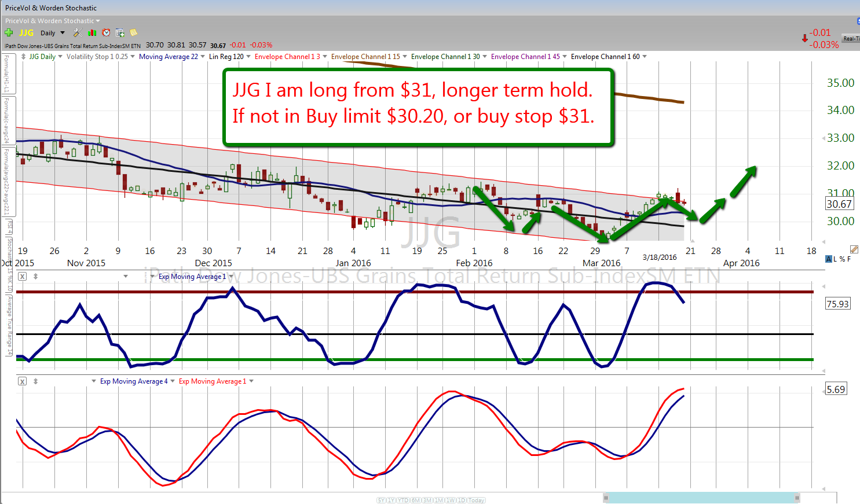This screenshot has height=504, width=860.
Task: Click the Today zoom button
Action: coord(477,500)
